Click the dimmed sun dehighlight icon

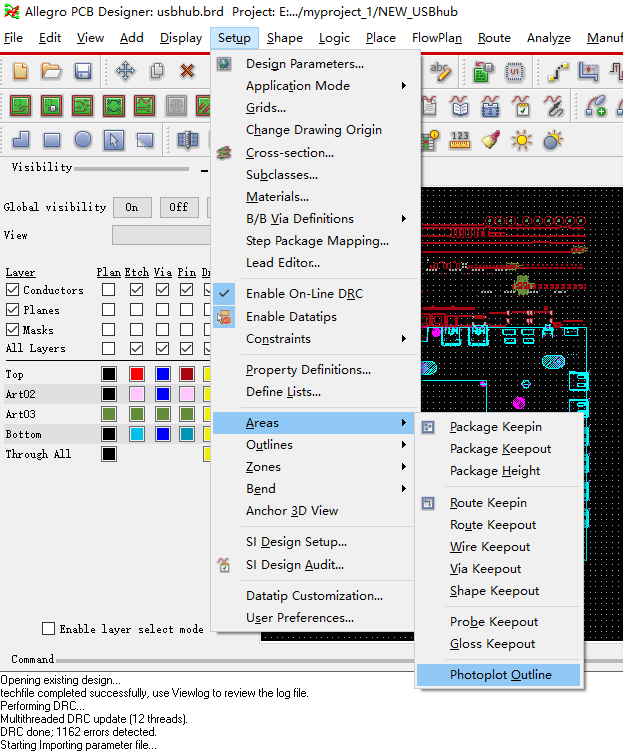[x=552, y=140]
